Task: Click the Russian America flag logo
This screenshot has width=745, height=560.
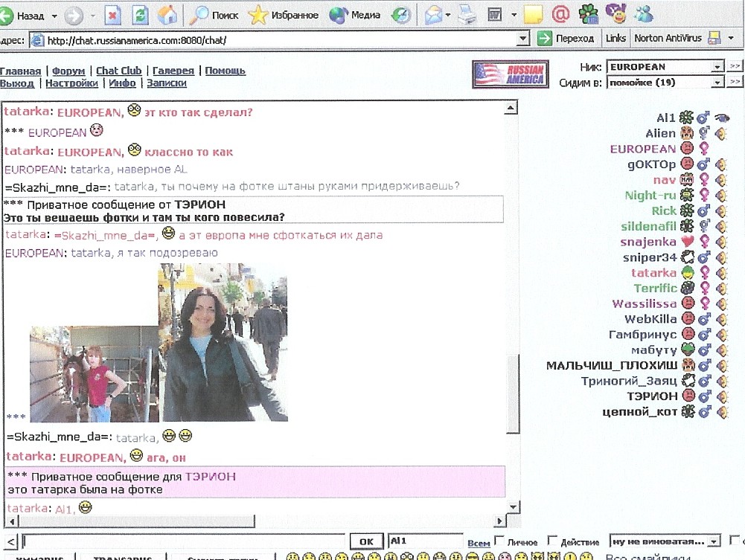Action: point(510,74)
